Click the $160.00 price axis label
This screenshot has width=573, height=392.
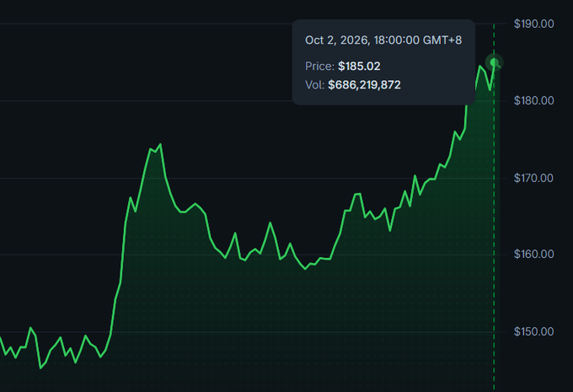pos(533,254)
